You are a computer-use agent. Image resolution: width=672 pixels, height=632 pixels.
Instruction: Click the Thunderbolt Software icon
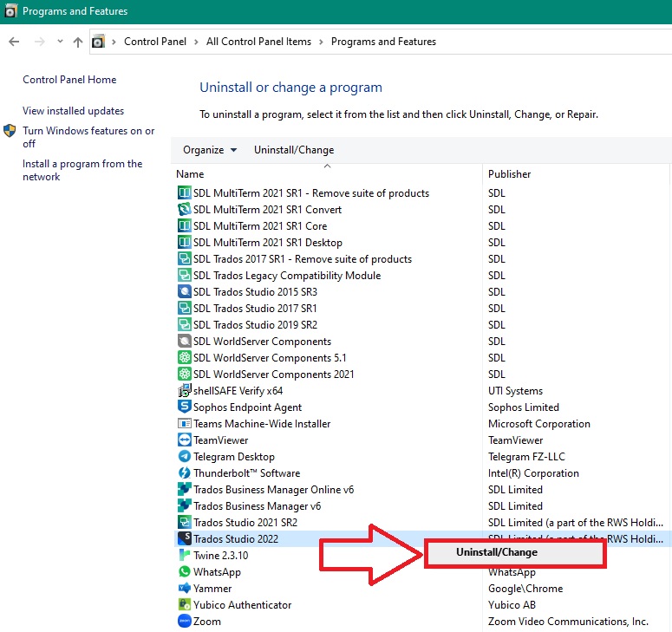pyautogui.click(x=185, y=473)
